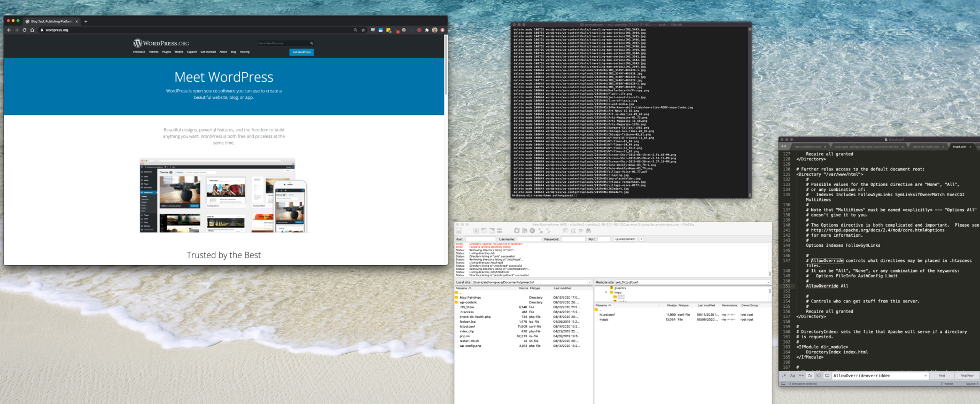Image resolution: width=980 pixels, height=404 pixels.
Task: Click WordPress.org logo
Action: pos(161,43)
